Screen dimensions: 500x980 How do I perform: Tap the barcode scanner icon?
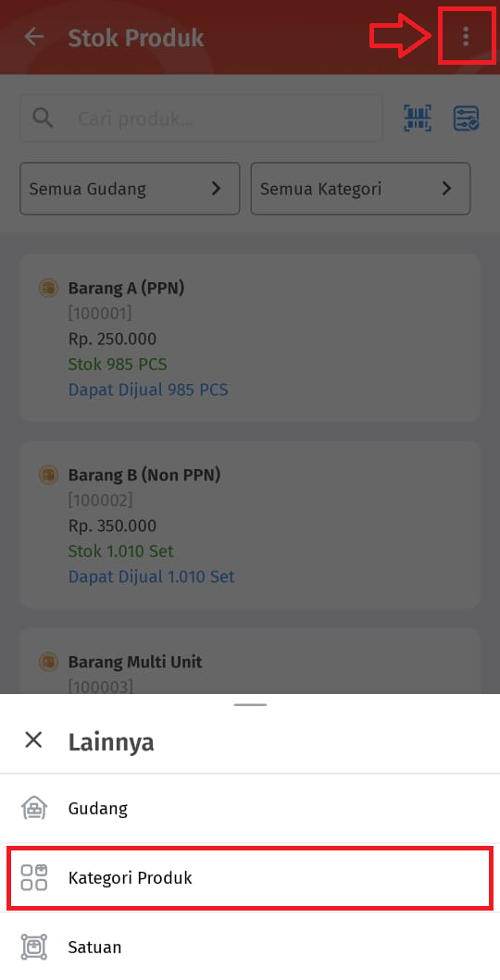click(417, 118)
